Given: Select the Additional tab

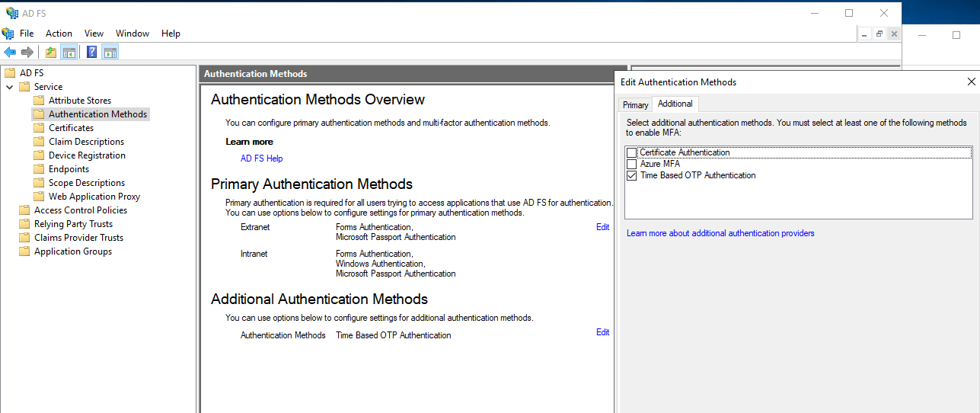Looking at the screenshot, I should pyautogui.click(x=675, y=104).
